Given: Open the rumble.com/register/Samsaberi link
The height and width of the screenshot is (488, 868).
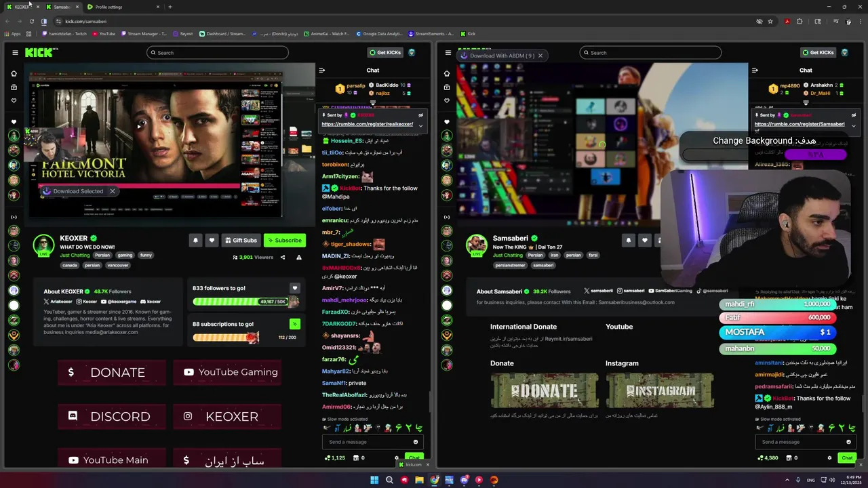Looking at the screenshot, I should point(799,124).
